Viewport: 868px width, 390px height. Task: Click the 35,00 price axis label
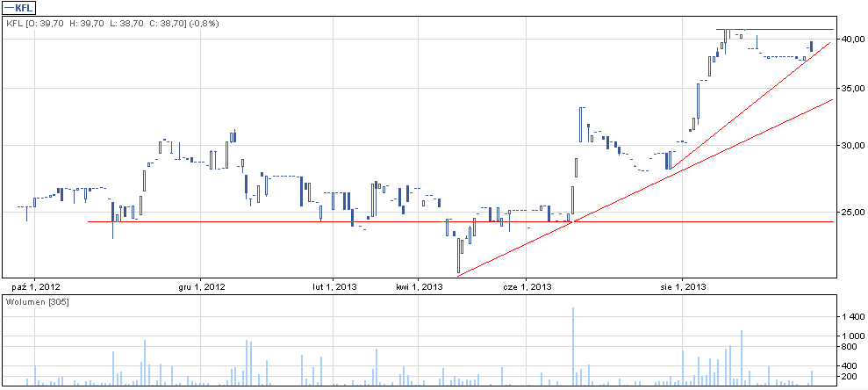(x=852, y=89)
